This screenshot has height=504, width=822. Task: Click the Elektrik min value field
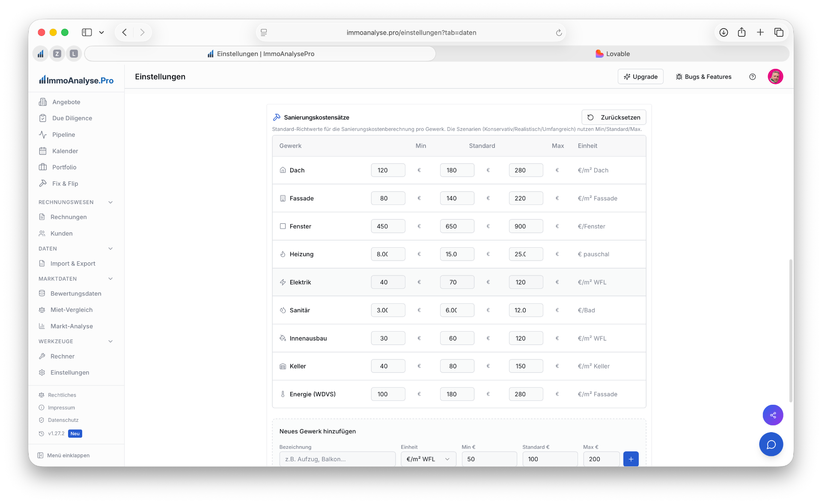(388, 282)
